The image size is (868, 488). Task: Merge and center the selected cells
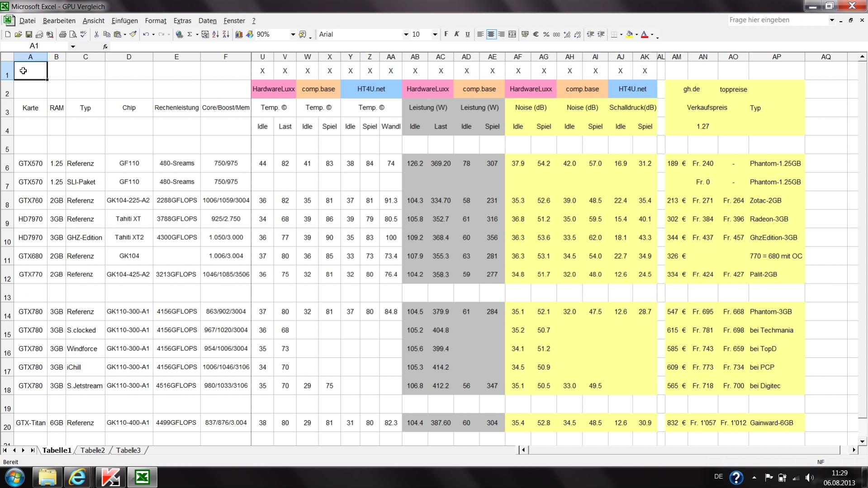click(512, 34)
